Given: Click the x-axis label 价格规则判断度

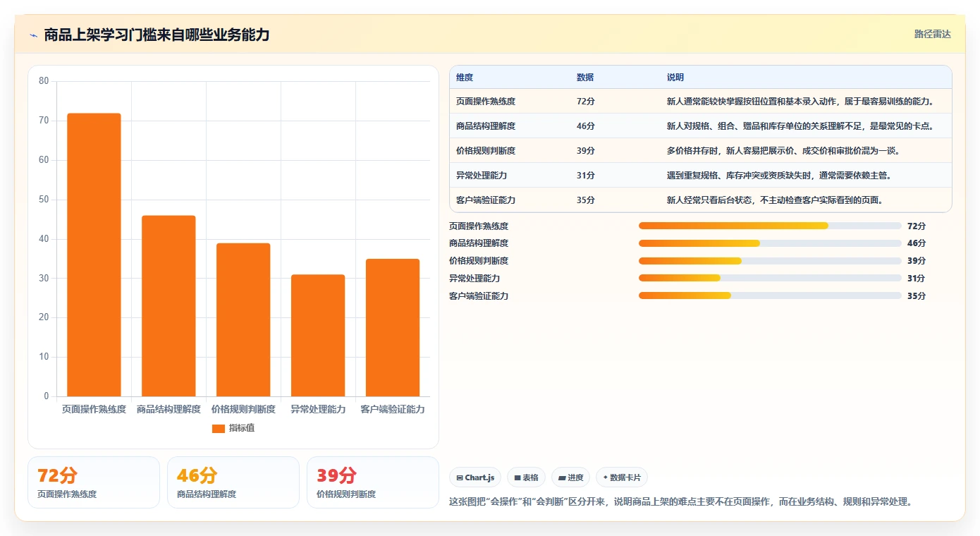Looking at the screenshot, I should (243, 409).
